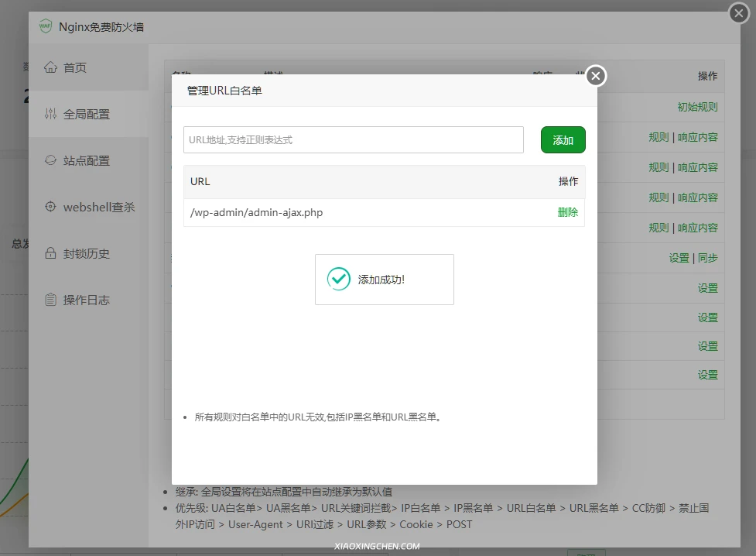This screenshot has width=756, height=556.
Task: Click the webshell查杀 target icon
Action: click(51, 207)
